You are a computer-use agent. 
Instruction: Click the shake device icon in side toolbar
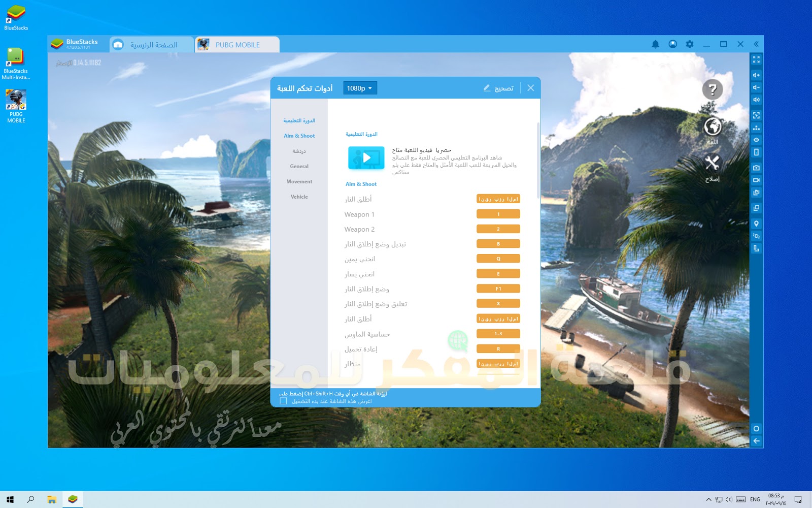point(756,236)
